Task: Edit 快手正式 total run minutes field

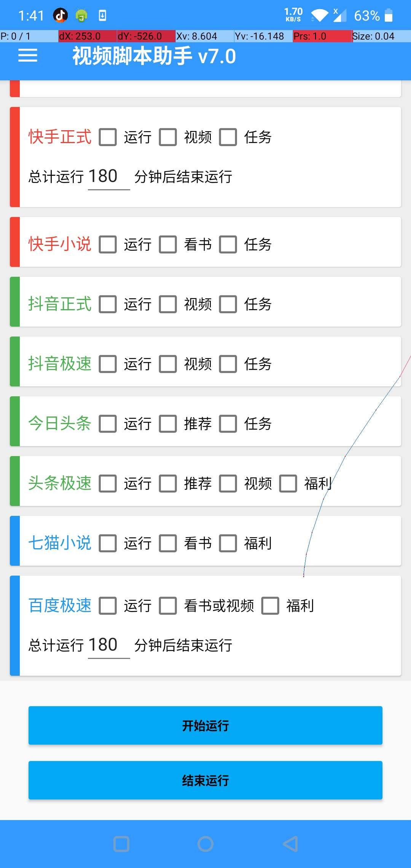Action: click(x=108, y=177)
